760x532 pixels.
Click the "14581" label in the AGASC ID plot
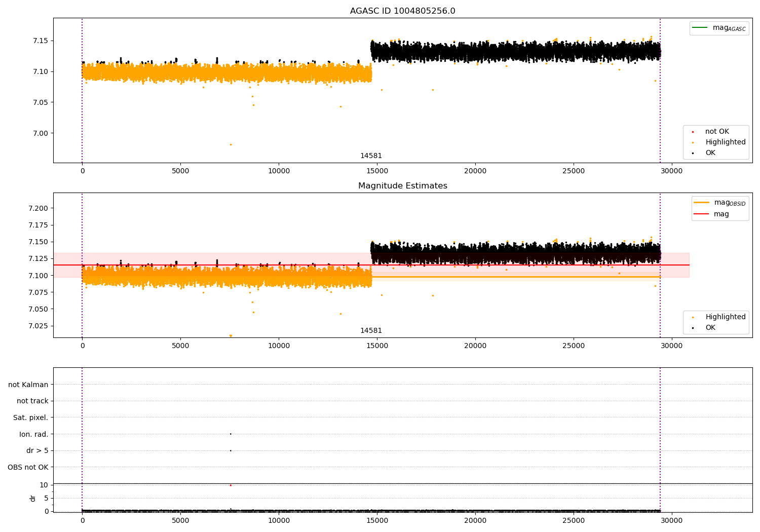(x=371, y=156)
